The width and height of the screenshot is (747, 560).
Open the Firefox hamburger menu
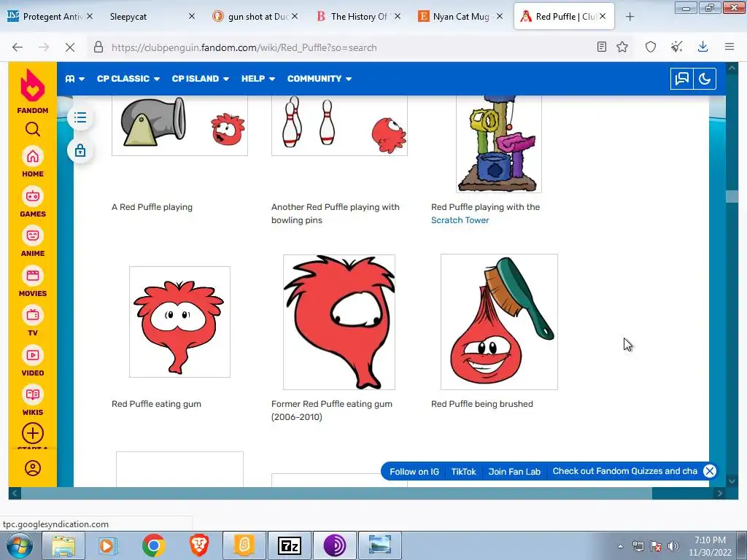coord(729,47)
